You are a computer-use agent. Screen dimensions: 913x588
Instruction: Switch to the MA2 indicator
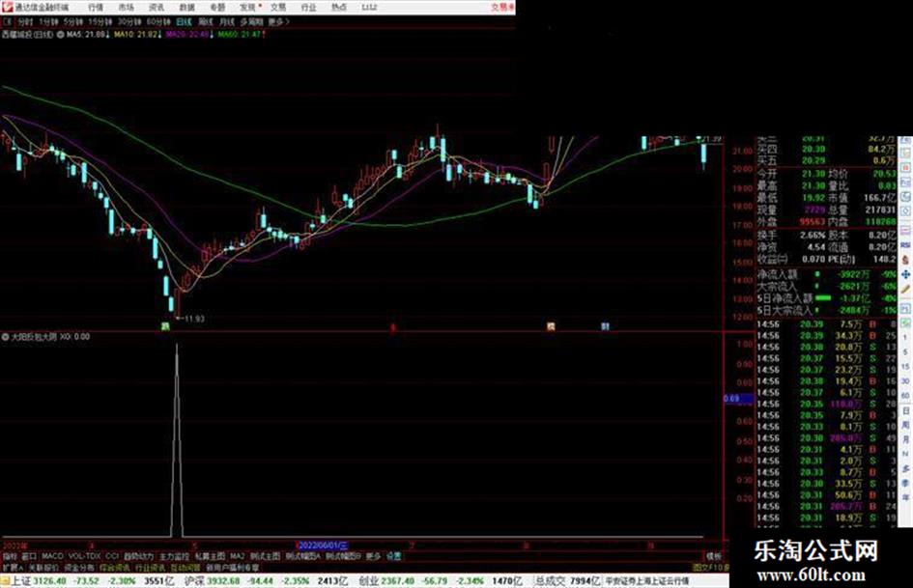(237, 556)
